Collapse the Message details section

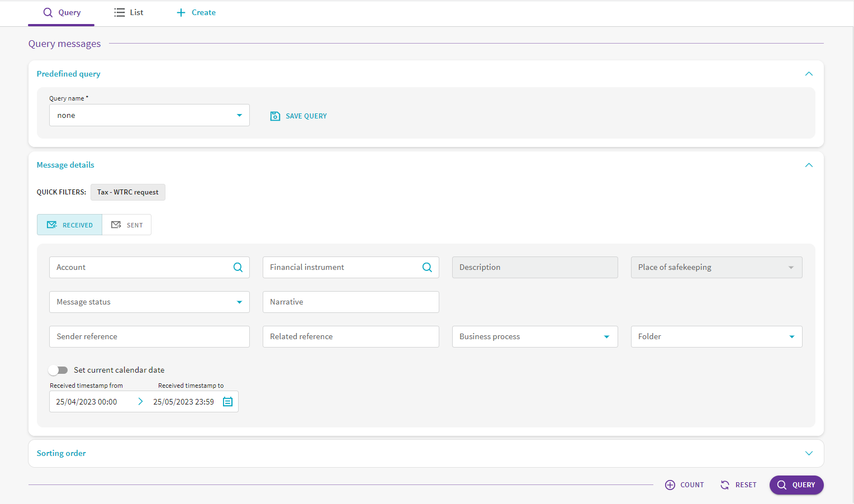point(808,165)
